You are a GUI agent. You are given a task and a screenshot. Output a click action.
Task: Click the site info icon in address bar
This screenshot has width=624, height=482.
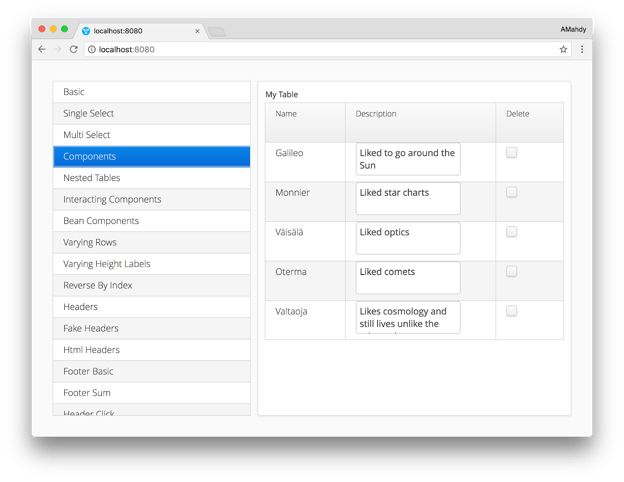(92, 49)
